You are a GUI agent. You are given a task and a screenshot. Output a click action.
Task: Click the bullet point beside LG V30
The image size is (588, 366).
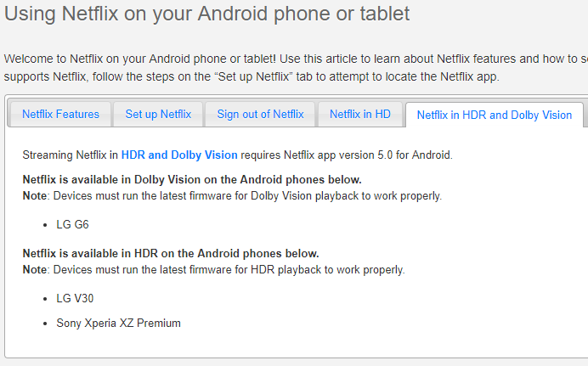tap(46, 300)
